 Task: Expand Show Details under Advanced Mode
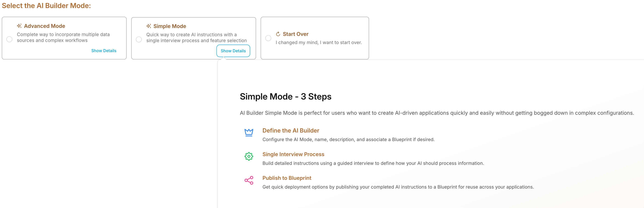pos(104,50)
